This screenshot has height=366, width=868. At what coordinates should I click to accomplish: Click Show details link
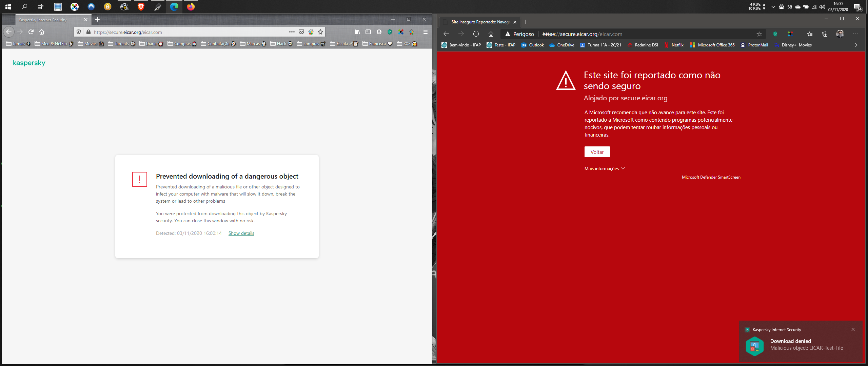(241, 233)
